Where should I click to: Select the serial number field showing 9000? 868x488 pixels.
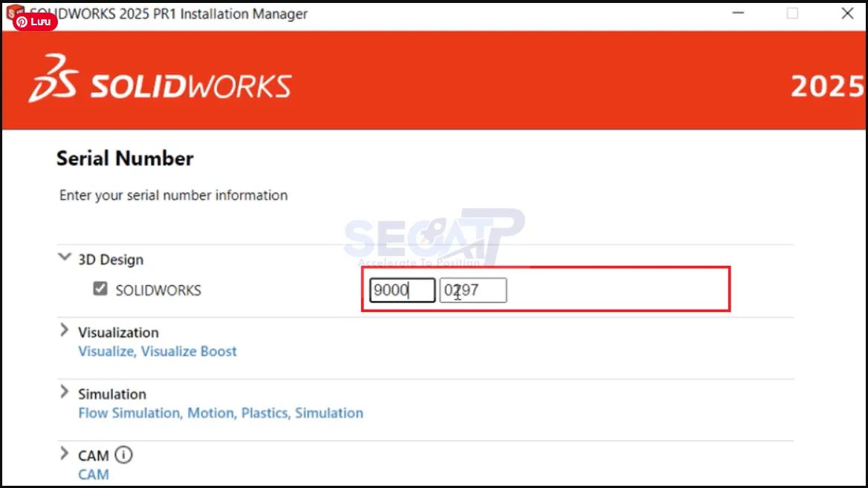pyautogui.click(x=401, y=290)
